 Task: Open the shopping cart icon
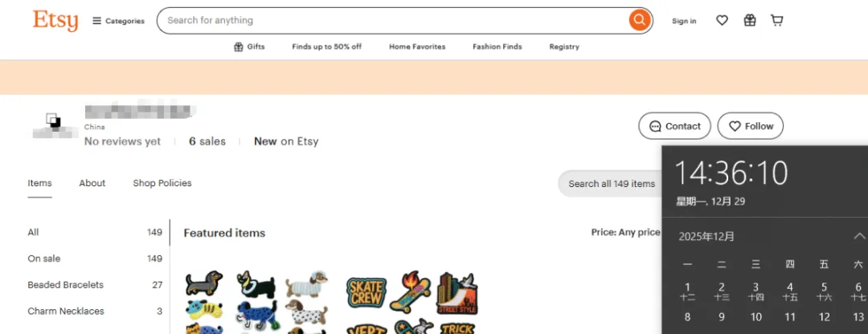click(776, 20)
